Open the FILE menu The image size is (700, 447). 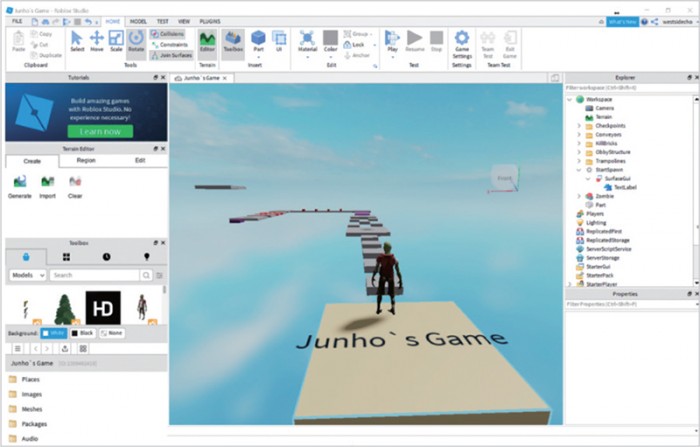point(17,21)
